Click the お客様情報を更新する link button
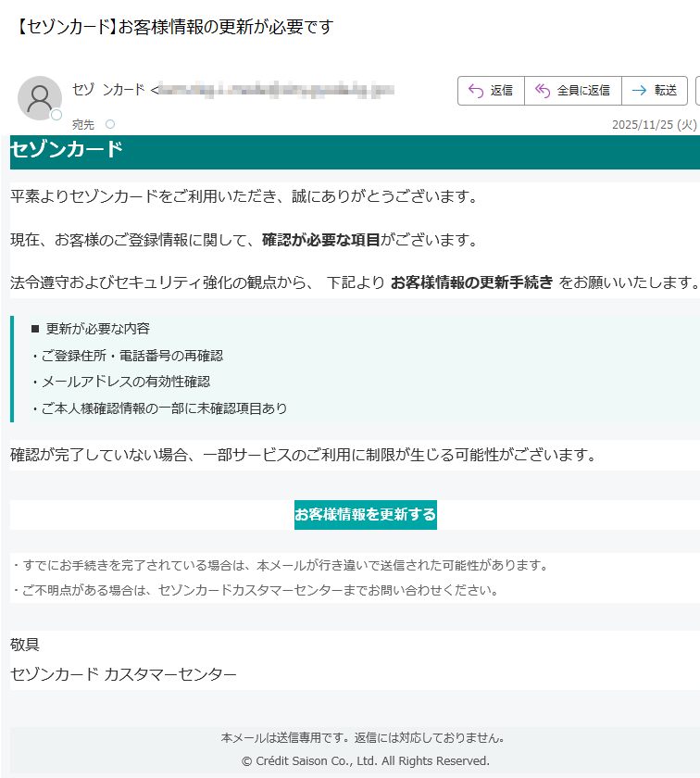Viewport: 700px width, 778px height. click(x=365, y=514)
